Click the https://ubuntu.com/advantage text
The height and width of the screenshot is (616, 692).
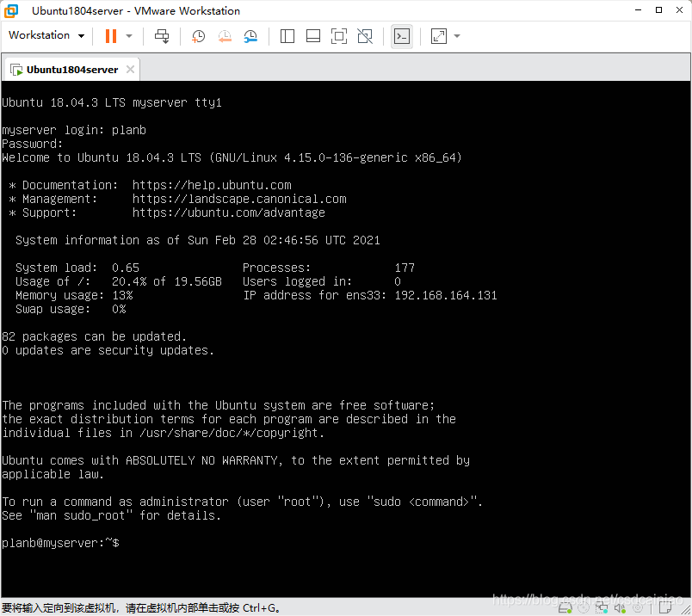(229, 213)
